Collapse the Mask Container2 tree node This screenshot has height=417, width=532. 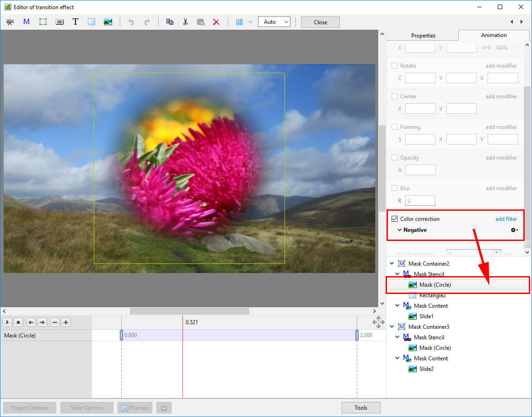(x=392, y=264)
